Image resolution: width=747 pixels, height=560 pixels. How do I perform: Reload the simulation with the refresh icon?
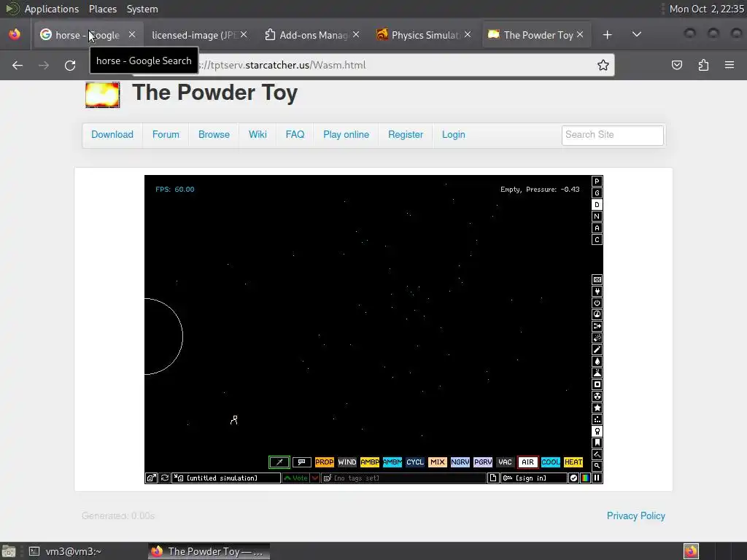pyautogui.click(x=165, y=478)
